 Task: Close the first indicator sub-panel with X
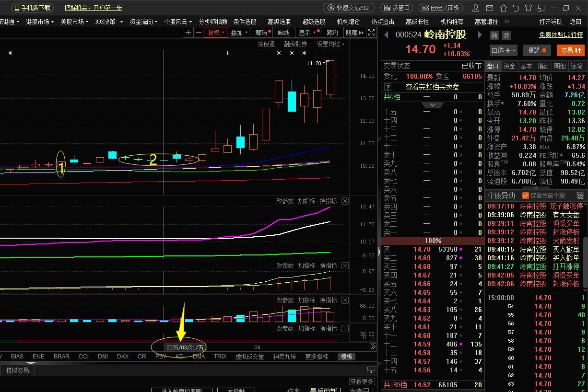click(345, 201)
